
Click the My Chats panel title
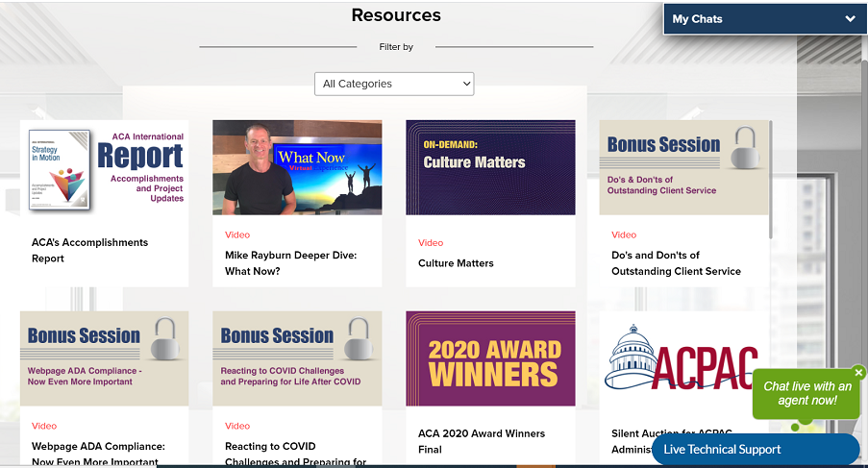click(697, 19)
